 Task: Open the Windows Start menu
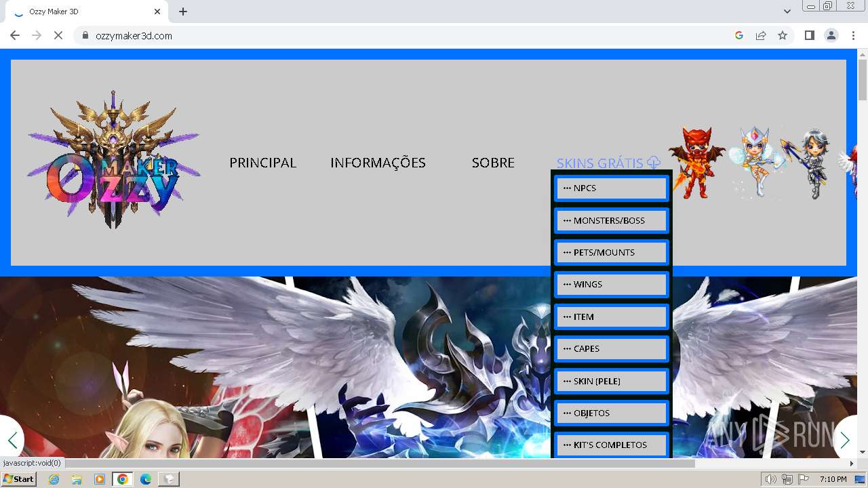[18, 479]
